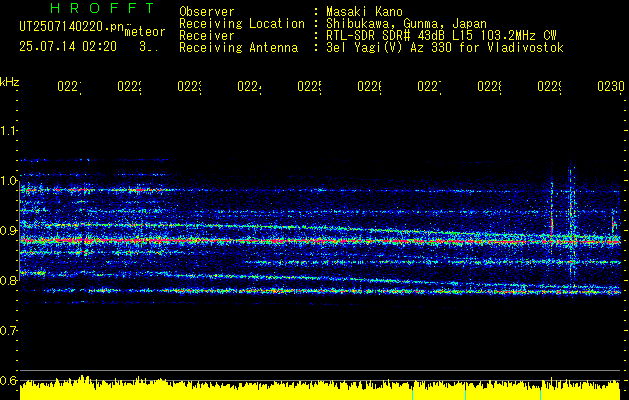Click the 0.9 frequency axis label
This screenshot has height=400, width=629.
pos(8,231)
